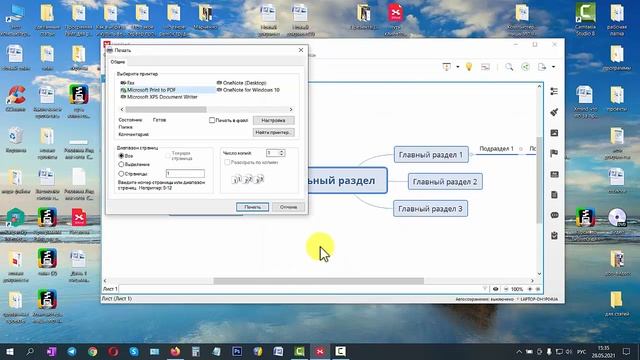Show hidden tray icons chevron

(x=519, y=351)
